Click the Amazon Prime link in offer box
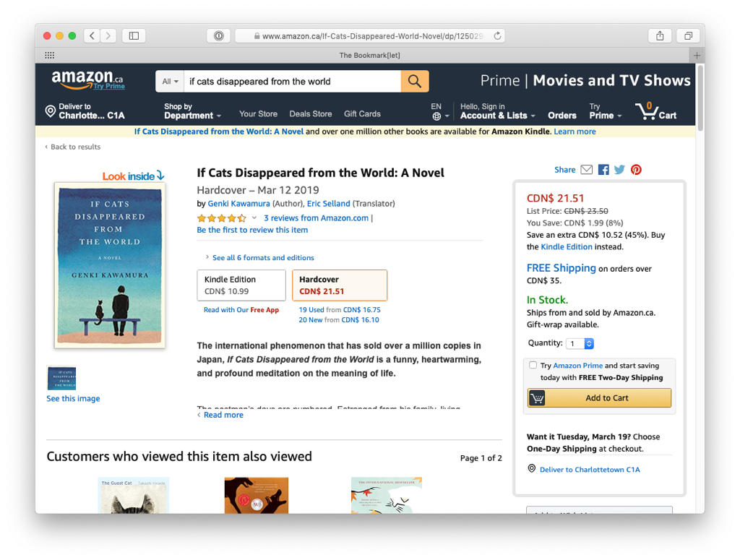The height and width of the screenshot is (560, 740). point(577,365)
